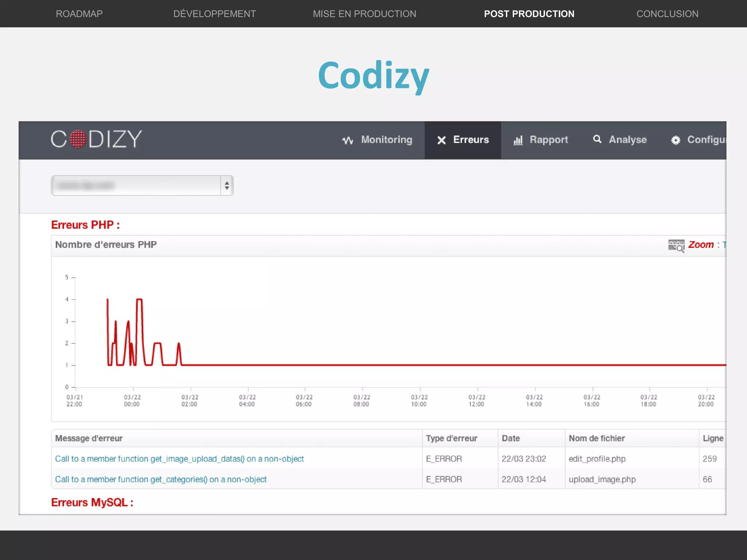
Task: Click the Message d'erreur column header
Action: pos(89,438)
